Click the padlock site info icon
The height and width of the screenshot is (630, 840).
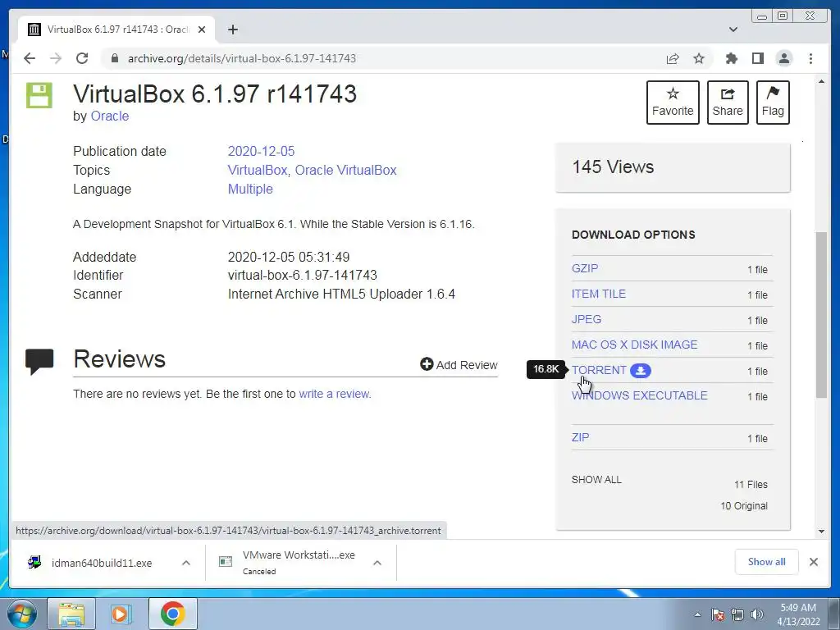(x=114, y=58)
